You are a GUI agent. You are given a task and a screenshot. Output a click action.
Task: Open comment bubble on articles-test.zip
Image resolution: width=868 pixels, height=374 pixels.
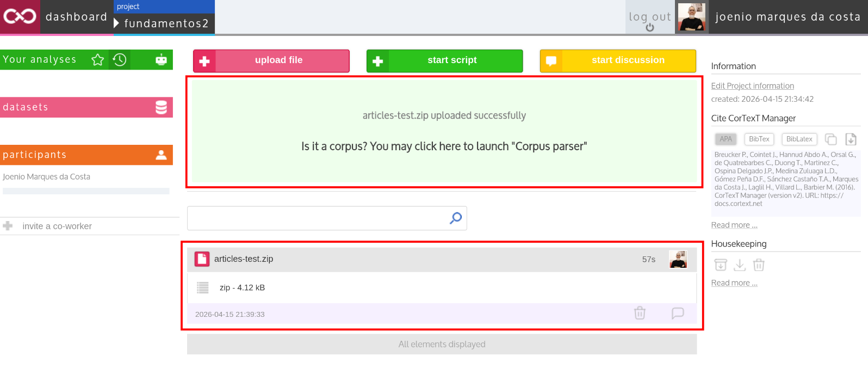click(x=678, y=313)
